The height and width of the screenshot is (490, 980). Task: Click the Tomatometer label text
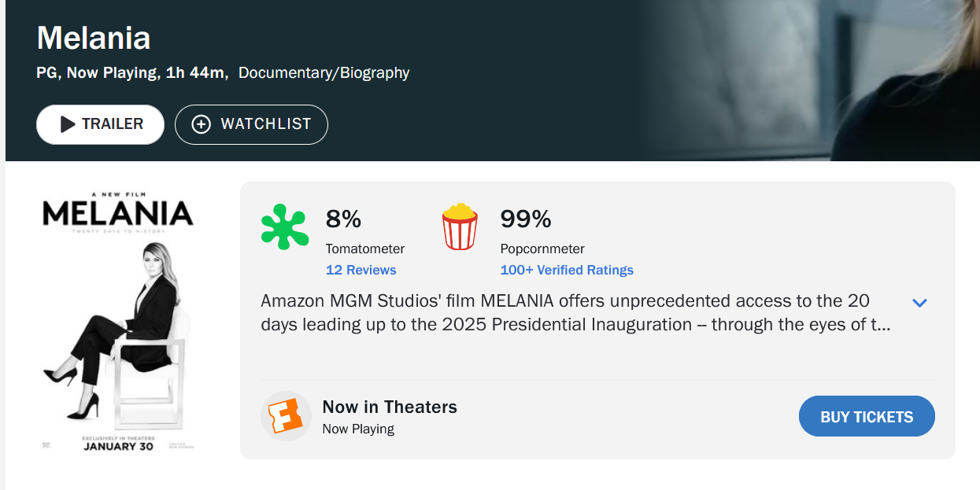(x=365, y=249)
